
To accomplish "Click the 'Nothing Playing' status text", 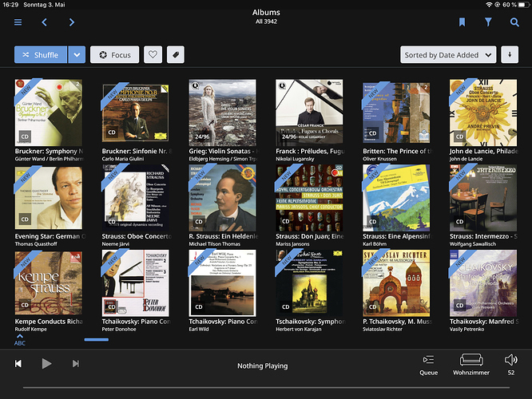I will coord(262,365).
